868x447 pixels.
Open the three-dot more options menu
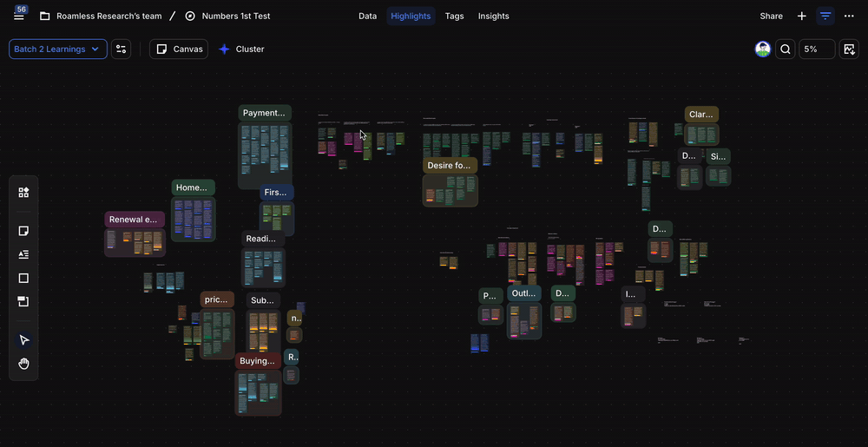click(x=849, y=16)
